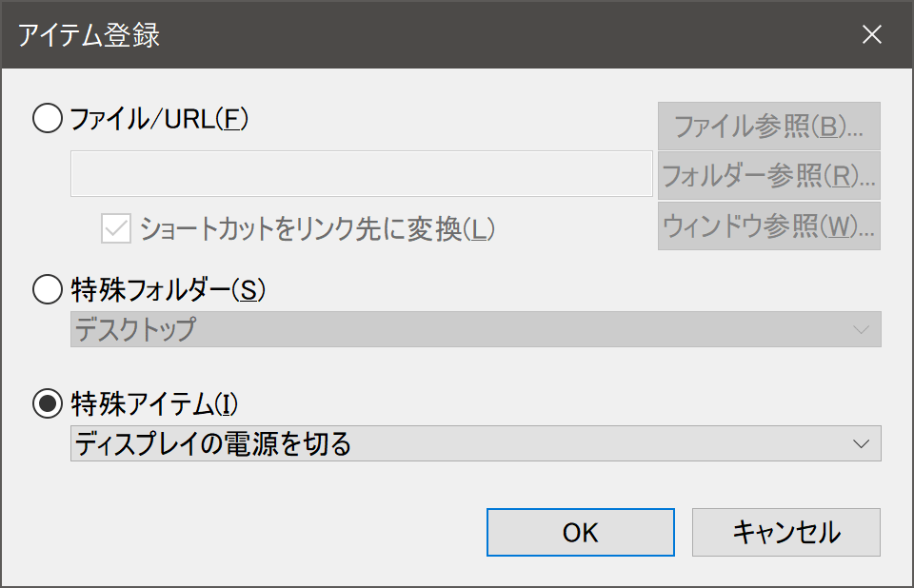Toggle ショートカットをリンク先に変換 checkbox
The image size is (914, 588).
115,228
